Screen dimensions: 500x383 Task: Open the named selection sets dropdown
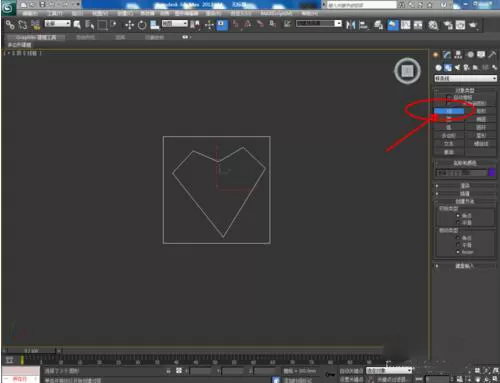319,24
